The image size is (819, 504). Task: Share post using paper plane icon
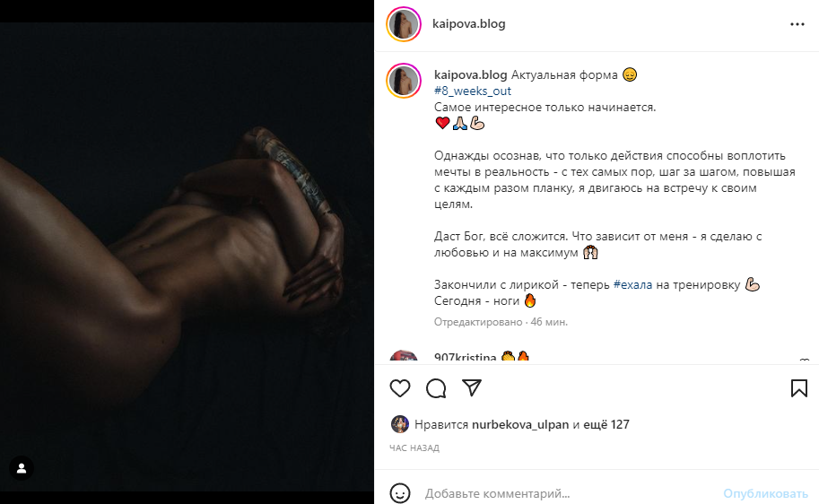tap(472, 388)
